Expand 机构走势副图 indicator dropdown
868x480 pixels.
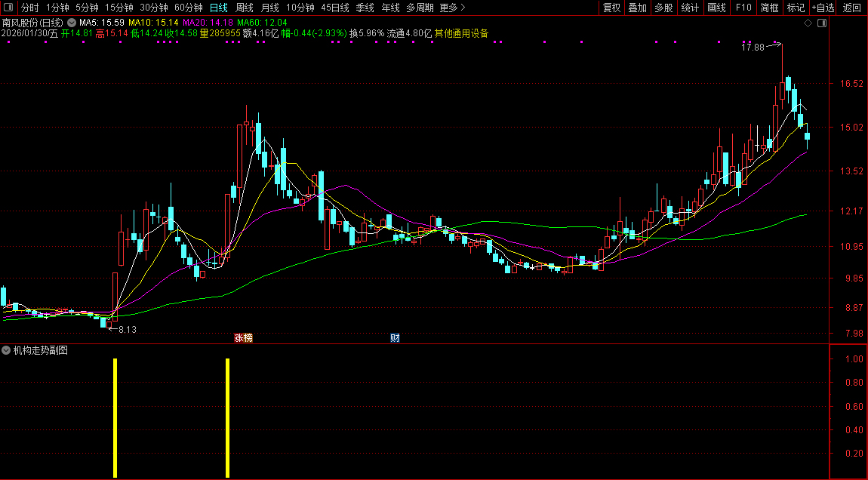coord(7,350)
